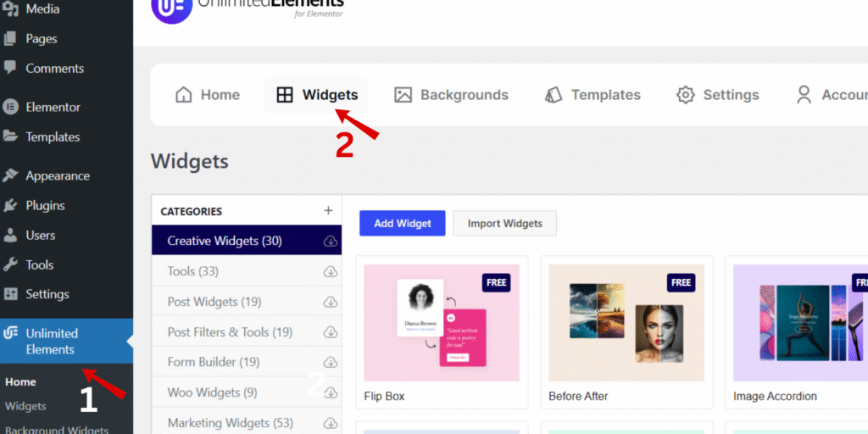Open the Widgets tab
This screenshot has width=868, height=434.
pyautogui.click(x=317, y=95)
